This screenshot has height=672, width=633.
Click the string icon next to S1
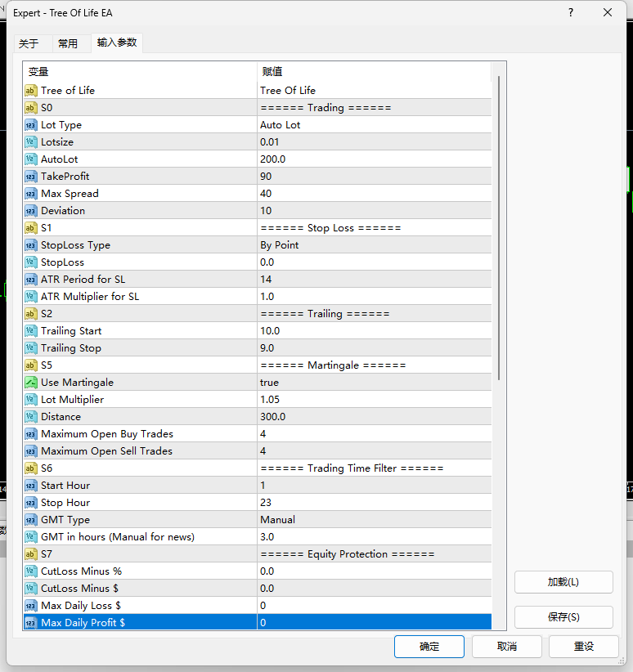point(30,227)
